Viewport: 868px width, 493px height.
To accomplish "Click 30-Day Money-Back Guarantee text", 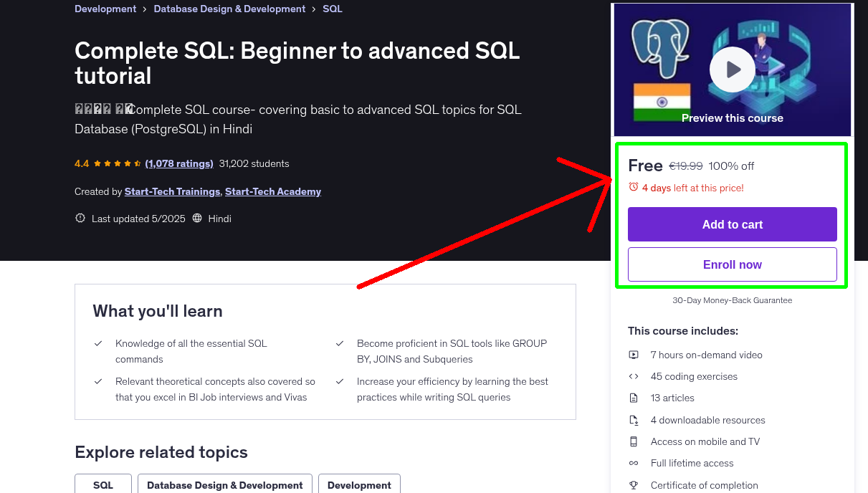I will [x=733, y=300].
